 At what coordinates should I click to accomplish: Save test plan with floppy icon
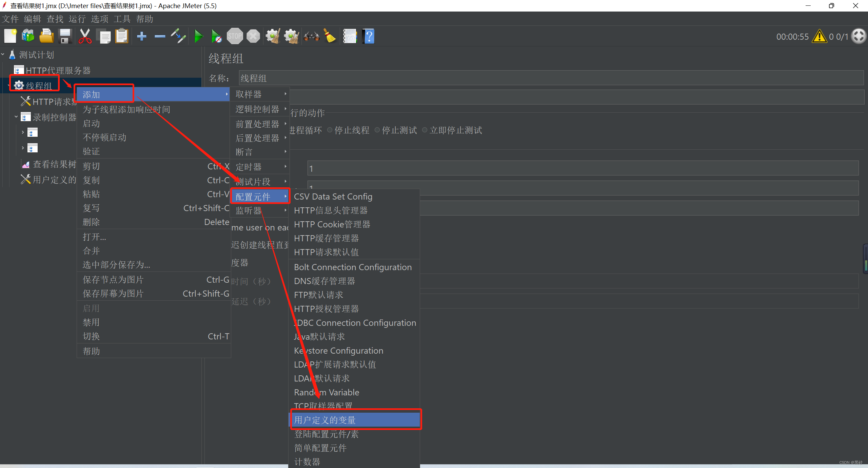pos(65,36)
